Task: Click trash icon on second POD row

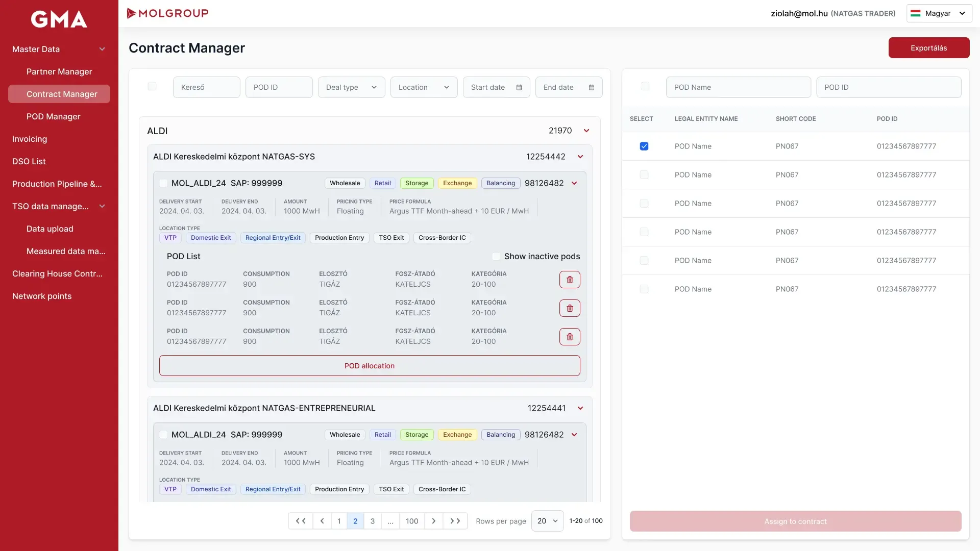Action: click(570, 308)
